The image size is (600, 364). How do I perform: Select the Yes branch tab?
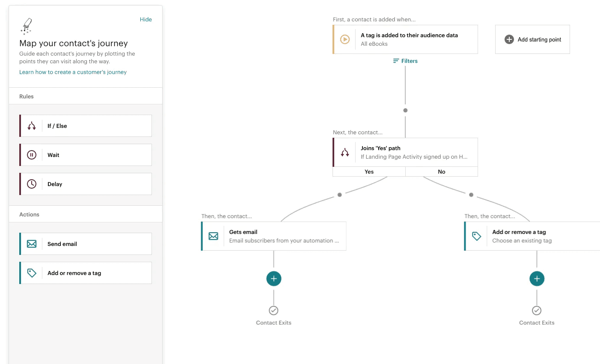click(369, 172)
